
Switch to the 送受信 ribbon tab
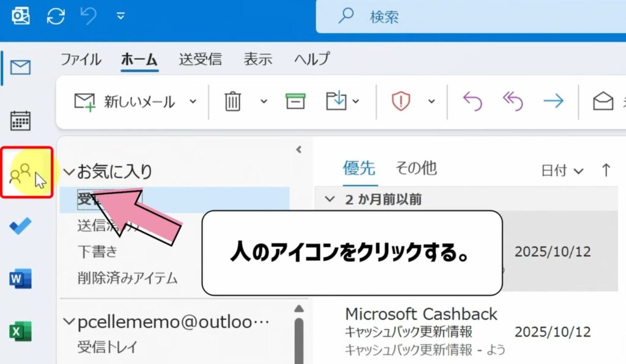(x=200, y=59)
